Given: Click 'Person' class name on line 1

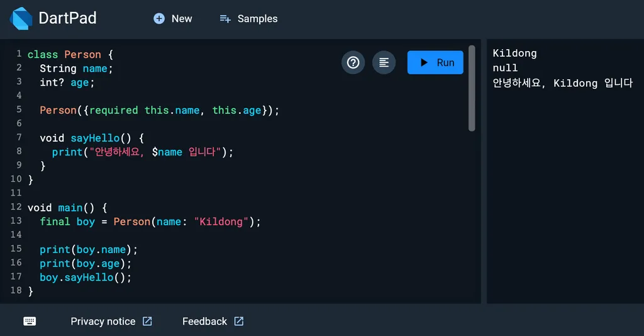Looking at the screenshot, I should click(82, 54).
